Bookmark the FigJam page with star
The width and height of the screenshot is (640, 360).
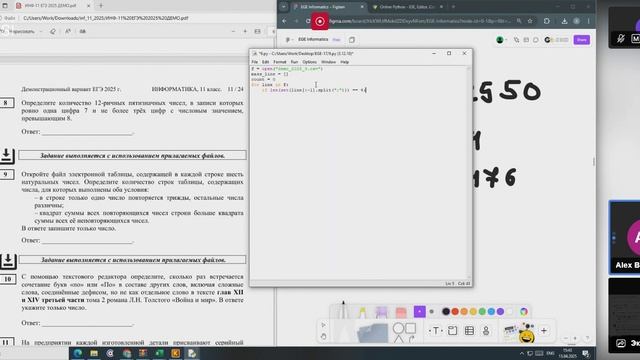click(530, 21)
